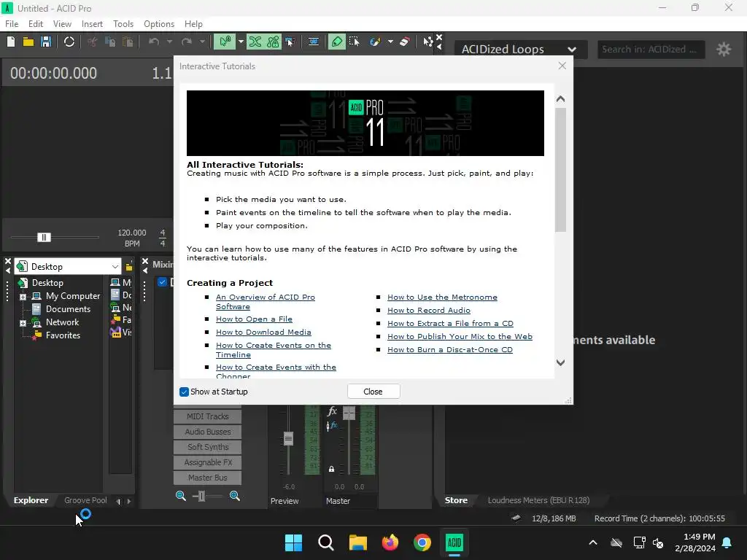This screenshot has height=560, width=747.
Task: Click the Preview volume fader handle
Action: [288, 438]
